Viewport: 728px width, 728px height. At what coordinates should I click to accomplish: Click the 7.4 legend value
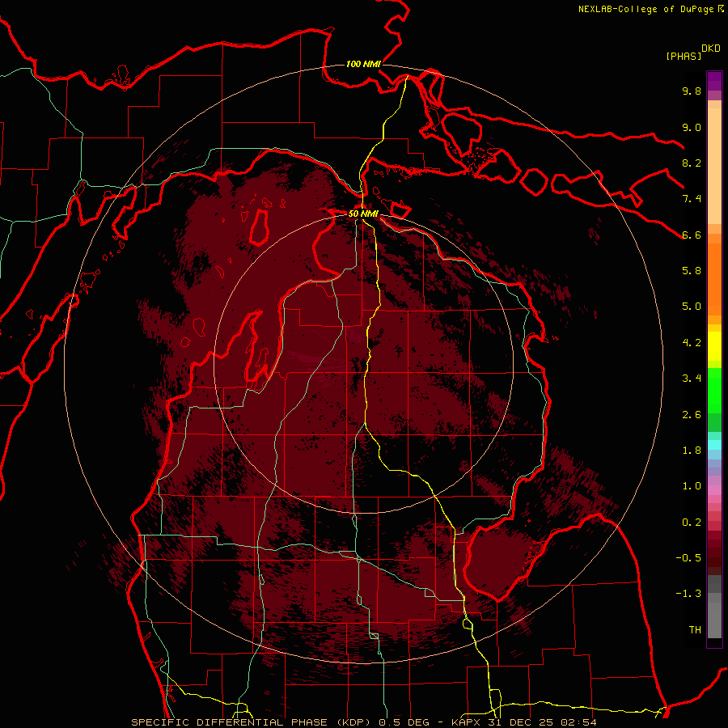692,199
